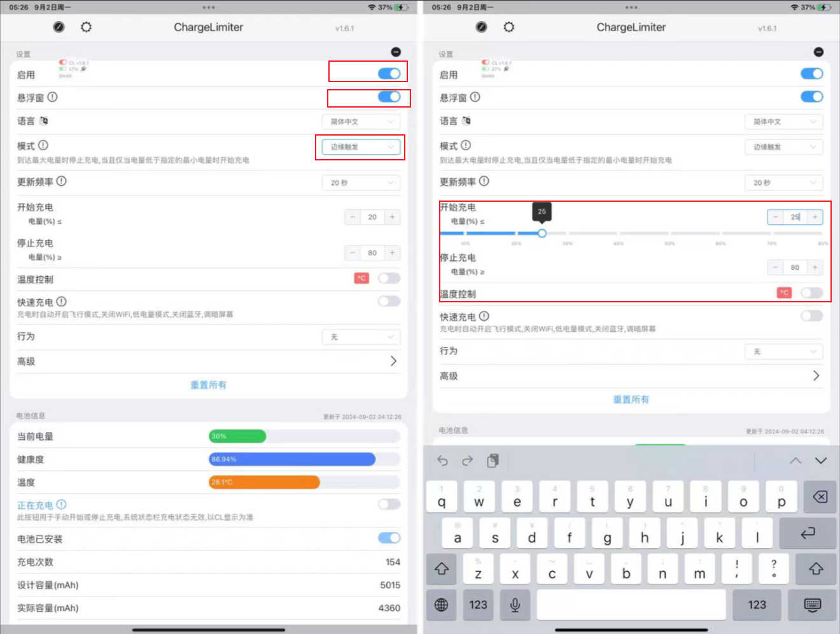Open the info icon next to 悬浮窗, left screen
This screenshot has height=634, width=840.
click(53, 97)
